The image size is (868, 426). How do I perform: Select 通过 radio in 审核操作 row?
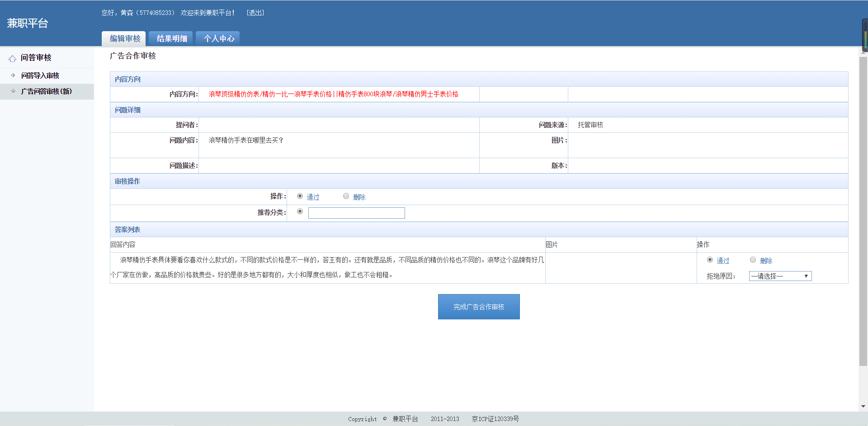coord(300,196)
